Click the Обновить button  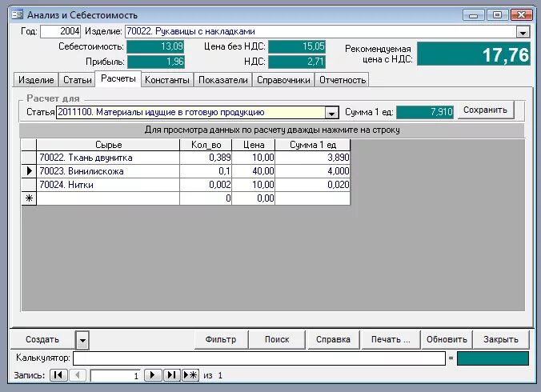(x=447, y=339)
